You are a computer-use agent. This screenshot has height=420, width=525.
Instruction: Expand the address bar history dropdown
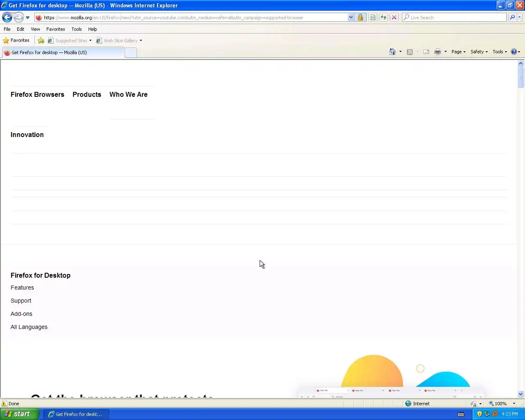(351, 18)
